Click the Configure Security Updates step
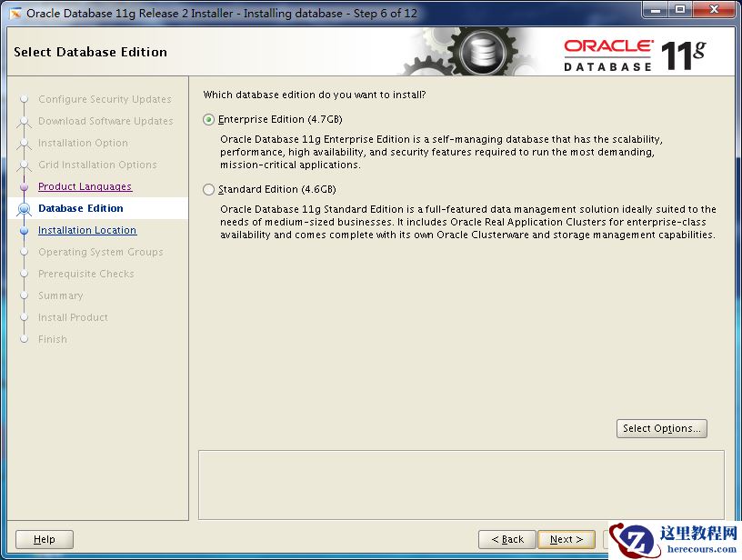 (105, 99)
